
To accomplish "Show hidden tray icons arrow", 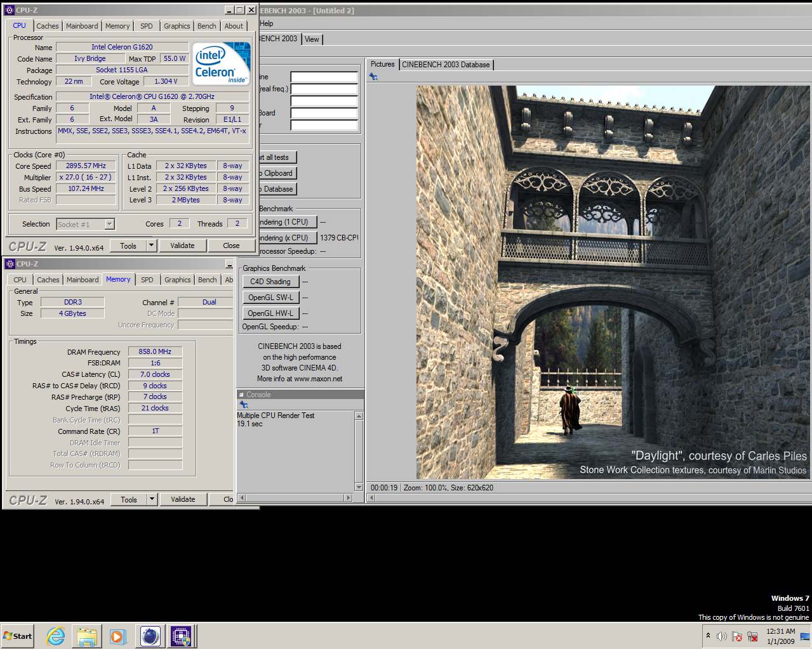I will point(708,636).
